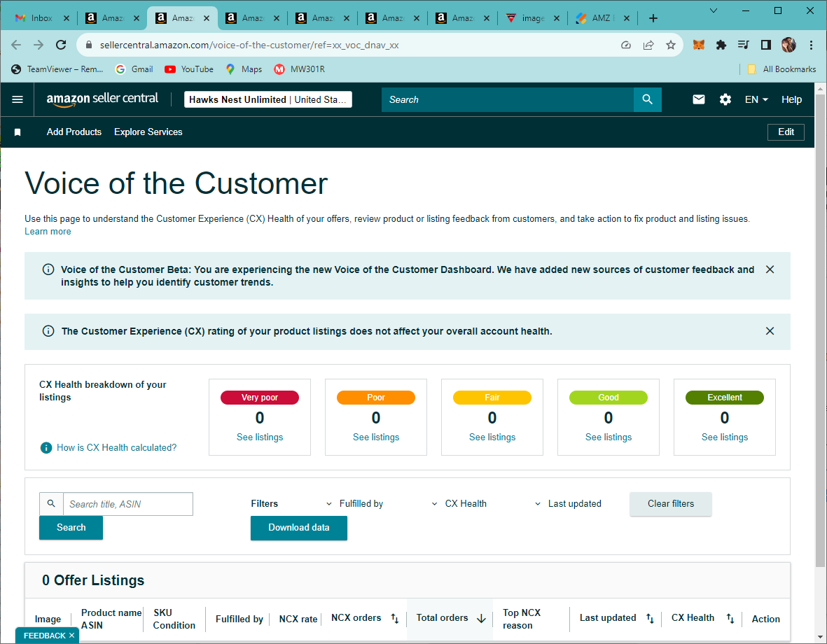Click the teal Search button

coord(71,527)
